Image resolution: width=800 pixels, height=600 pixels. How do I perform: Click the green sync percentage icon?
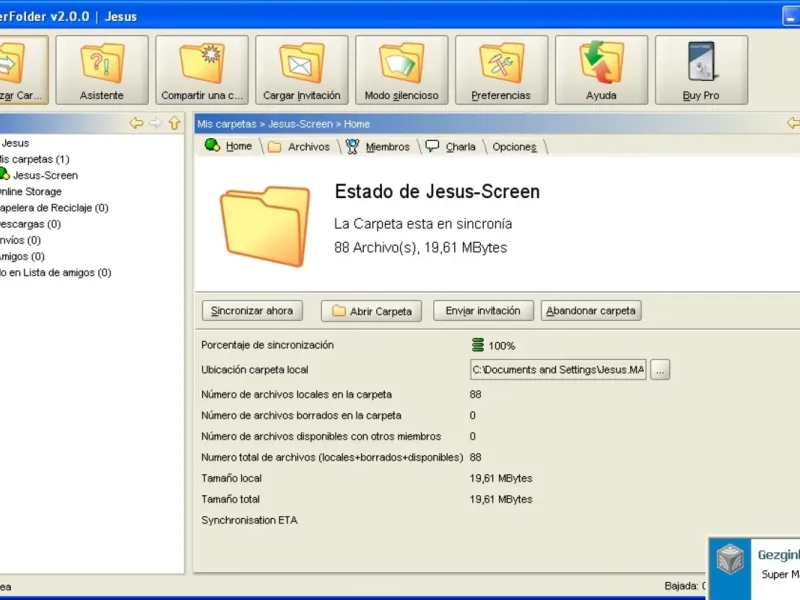(478, 345)
